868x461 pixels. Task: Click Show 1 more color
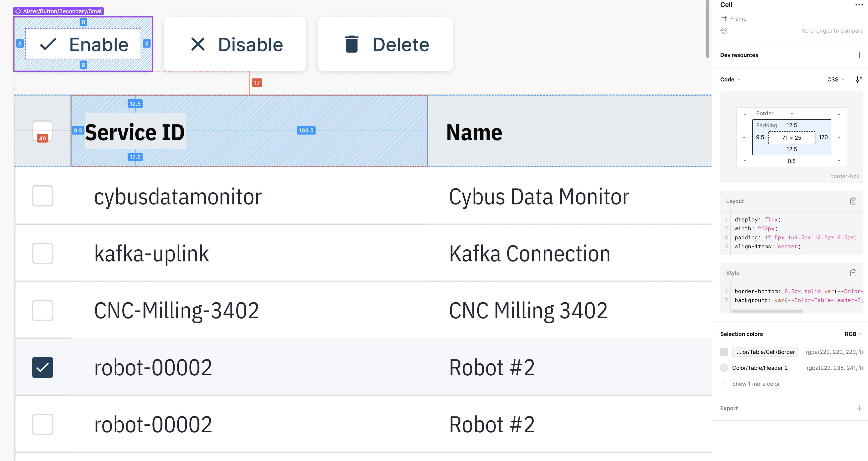[756, 384]
